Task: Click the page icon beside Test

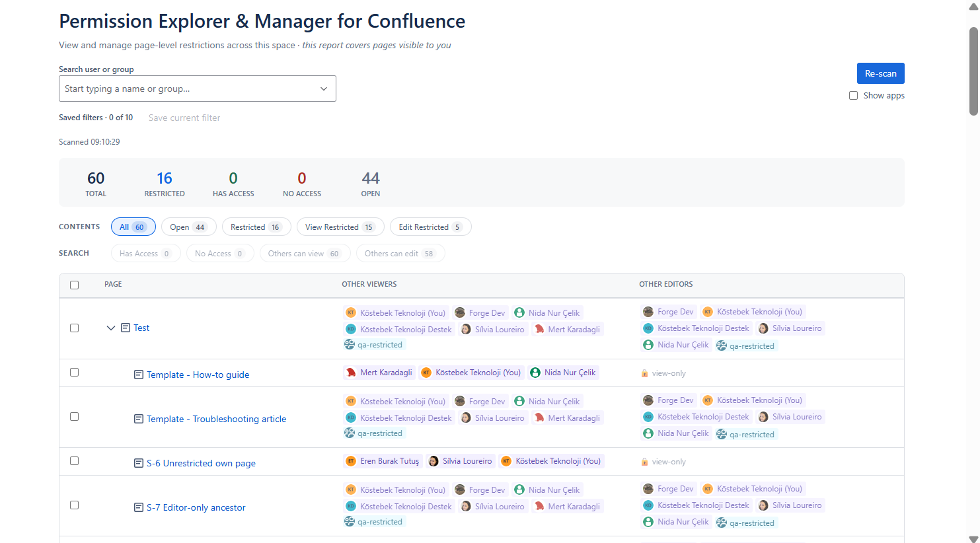Action: click(126, 328)
